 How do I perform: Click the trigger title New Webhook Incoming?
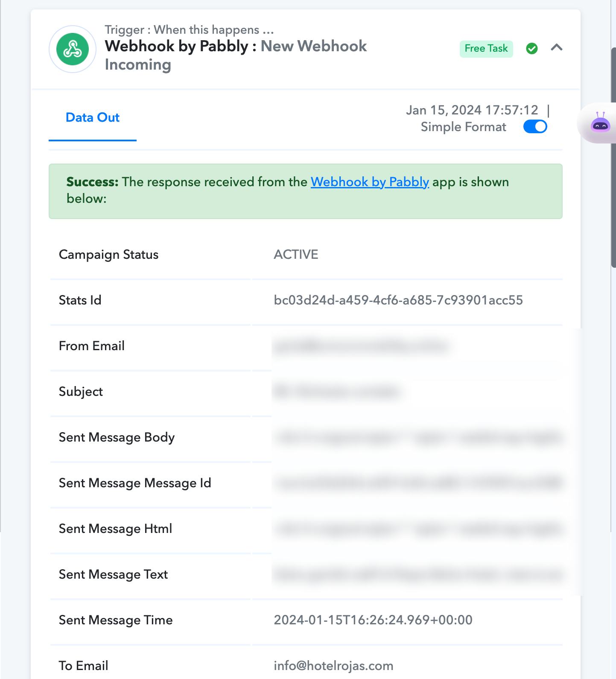(236, 55)
